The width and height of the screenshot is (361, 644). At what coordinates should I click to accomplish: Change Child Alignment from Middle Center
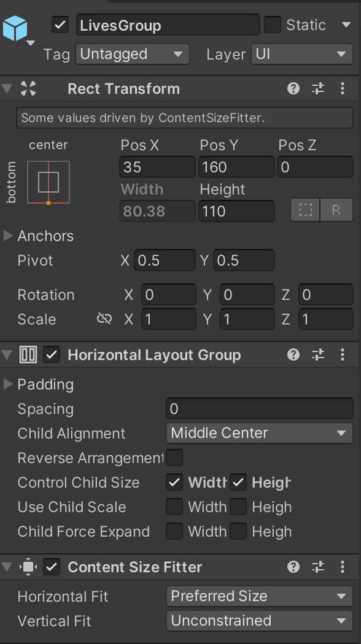258,433
